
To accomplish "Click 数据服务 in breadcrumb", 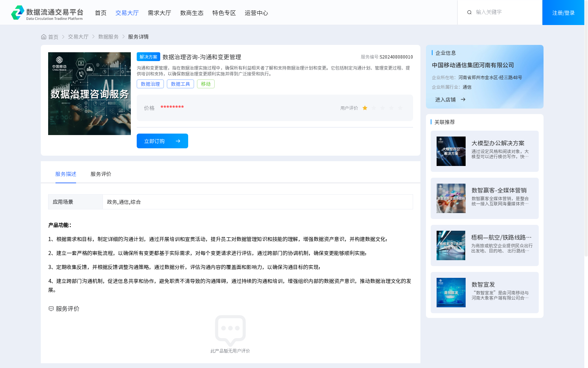I will point(108,37).
